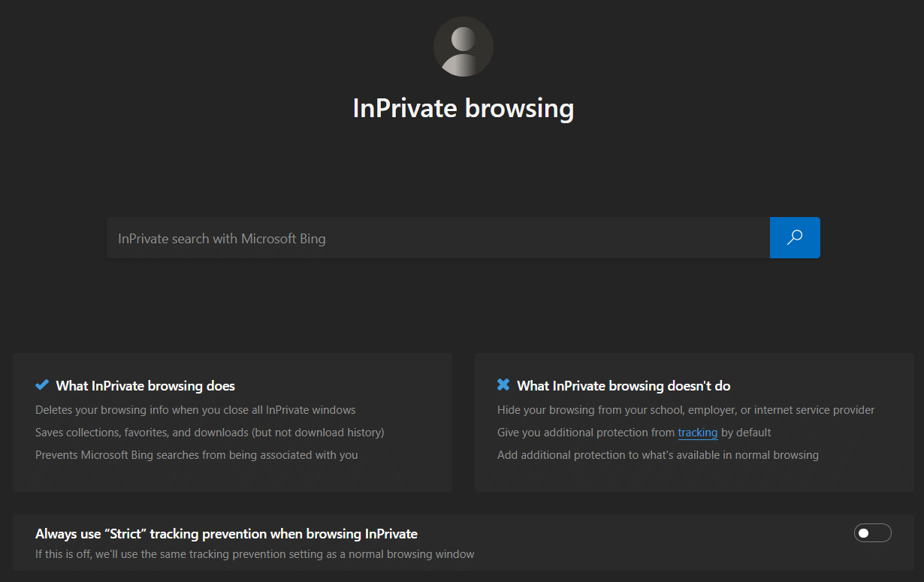Click 'Add additional protection' line

pos(658,455)
